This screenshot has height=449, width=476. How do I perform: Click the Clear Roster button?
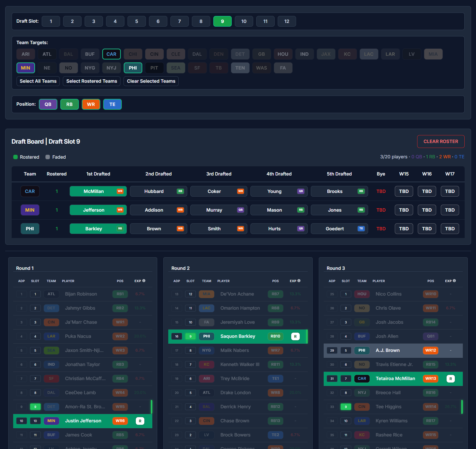click(441, 141)
